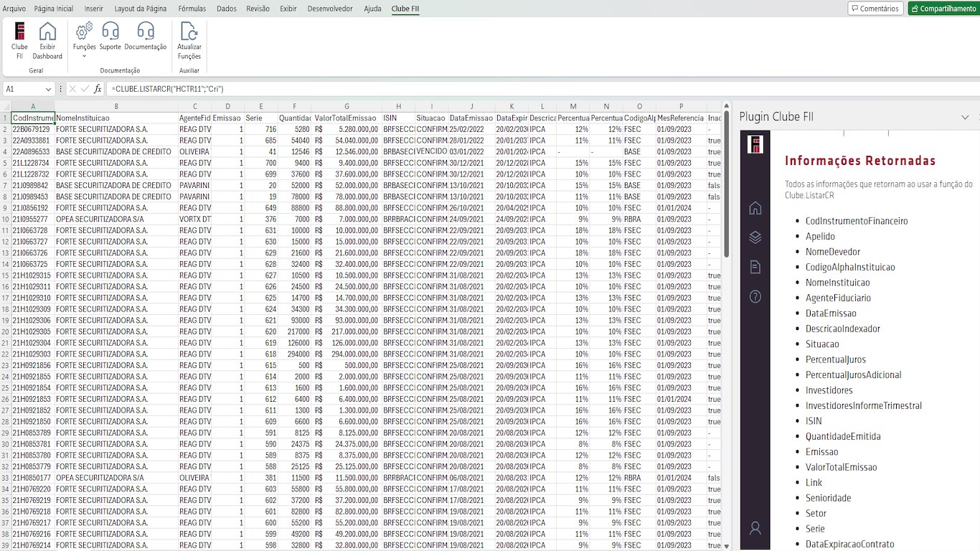Open the Dados tab

227,9
